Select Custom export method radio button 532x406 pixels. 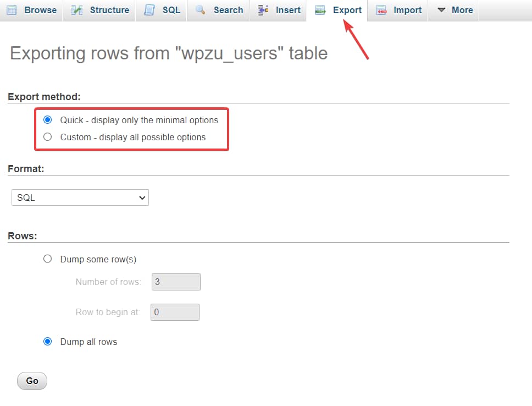coord(47,136)
